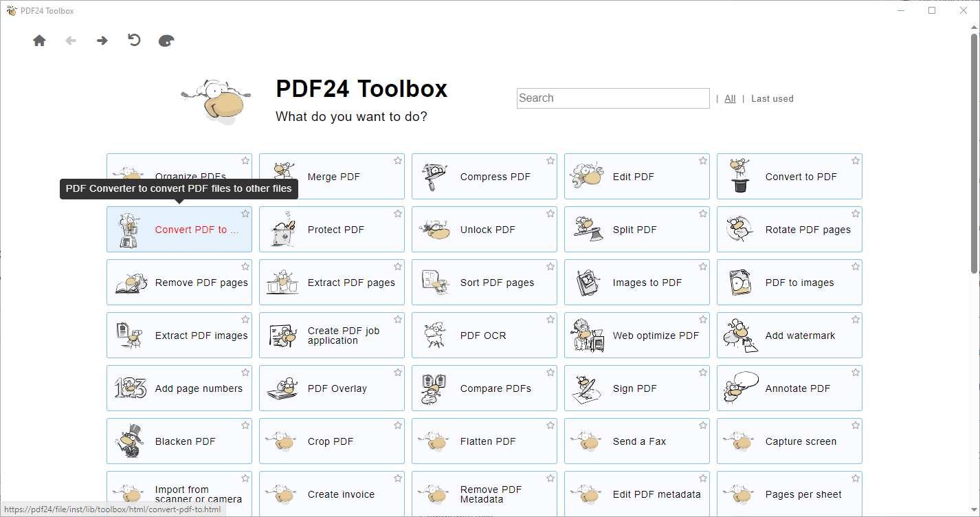Open the Convert to PDF tool
Viewport: 980px width, 517px height.
[x=790, y=177]
